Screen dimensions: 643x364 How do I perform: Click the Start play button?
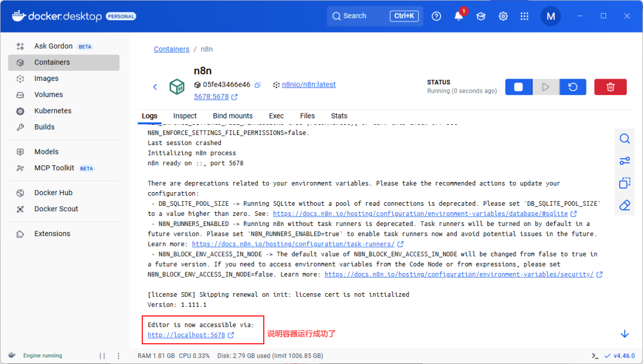pos(545,87)
